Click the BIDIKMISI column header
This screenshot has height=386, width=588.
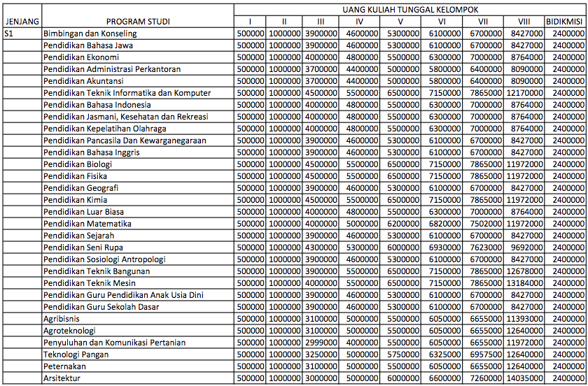[564, 22]
